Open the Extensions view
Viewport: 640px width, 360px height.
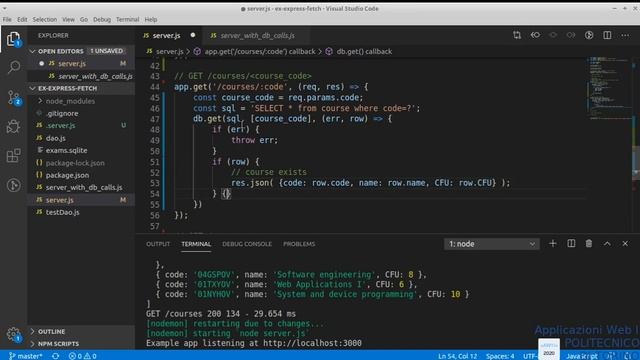coord(13,156)
